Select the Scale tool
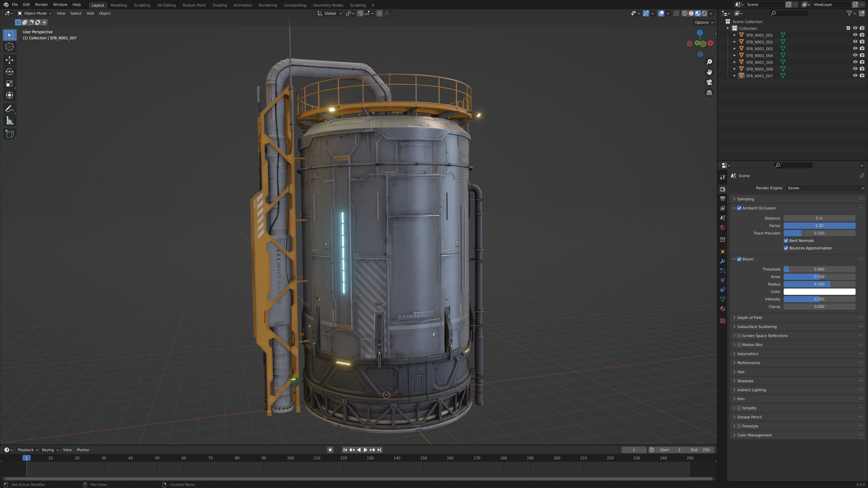Viewport: 868px width, 488px height. pos(9,84)
